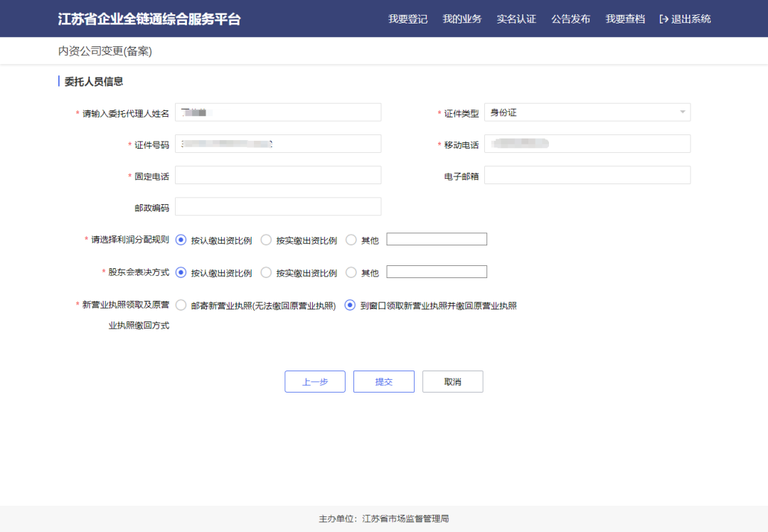Open the 我要登记 menu item
Image resolution: width=768 pixels, height=532 pixels.
[x=407, y=18]
